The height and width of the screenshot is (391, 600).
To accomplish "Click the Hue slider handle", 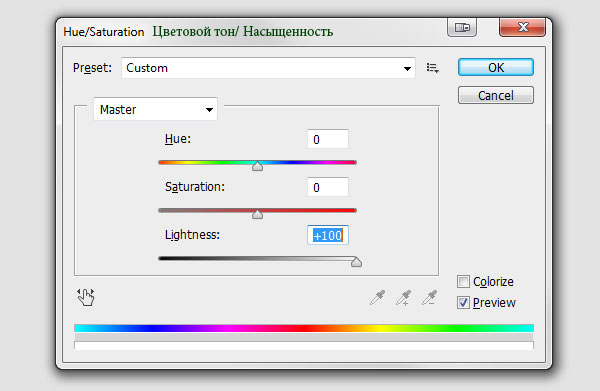I will [258, 166].
